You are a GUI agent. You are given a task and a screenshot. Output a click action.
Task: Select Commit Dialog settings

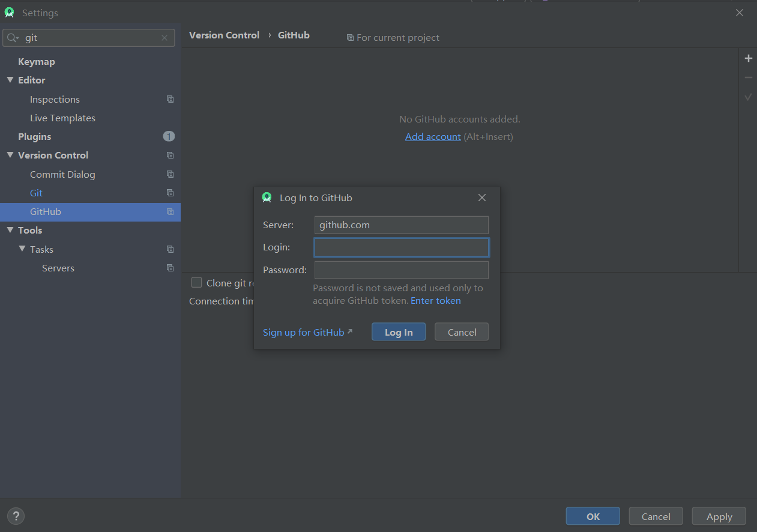coord(62,174)
